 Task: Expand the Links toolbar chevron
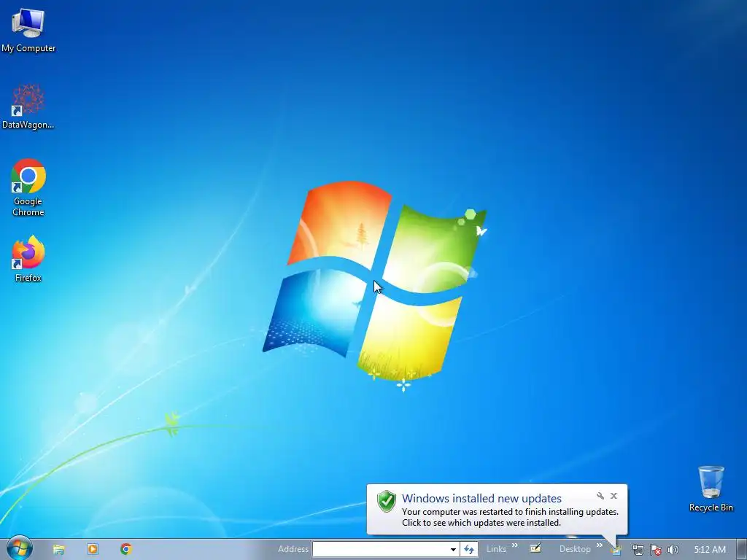click(x=515, y=545)
